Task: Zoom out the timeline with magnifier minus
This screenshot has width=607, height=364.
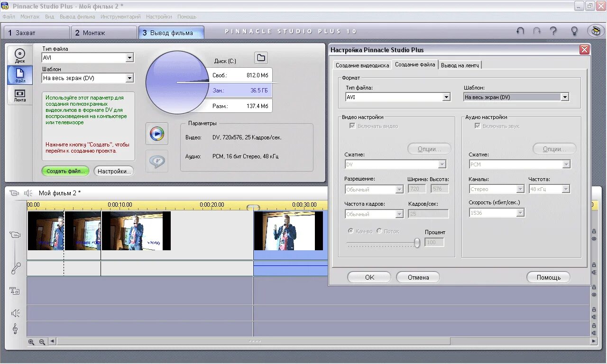Action: (x=42, y=342)
